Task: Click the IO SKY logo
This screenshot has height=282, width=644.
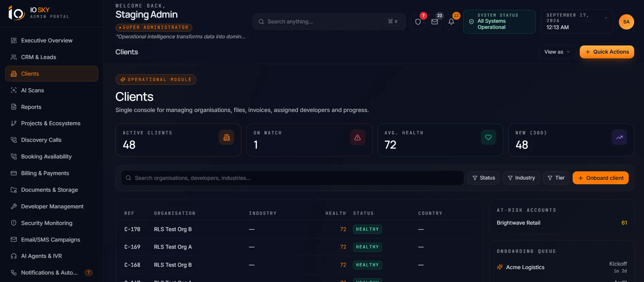Action: (16, 13)
